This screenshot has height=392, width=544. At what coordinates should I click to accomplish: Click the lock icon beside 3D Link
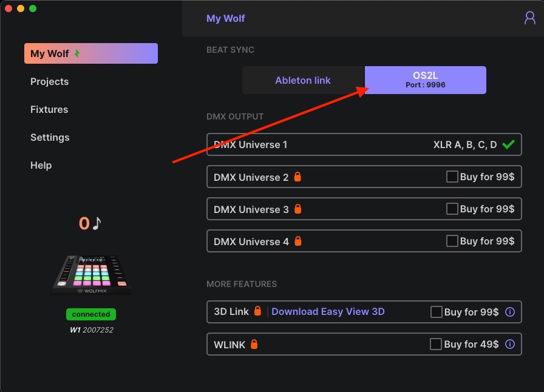coord(257,311)
